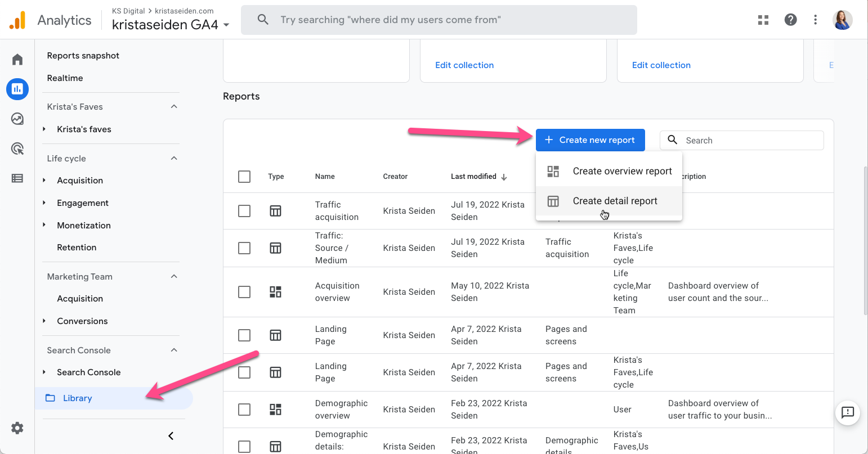The height and width of the screenshot is (454, 868).
Task: Collapse the Marketing Team section chevron
Action: tap(174, 276)
